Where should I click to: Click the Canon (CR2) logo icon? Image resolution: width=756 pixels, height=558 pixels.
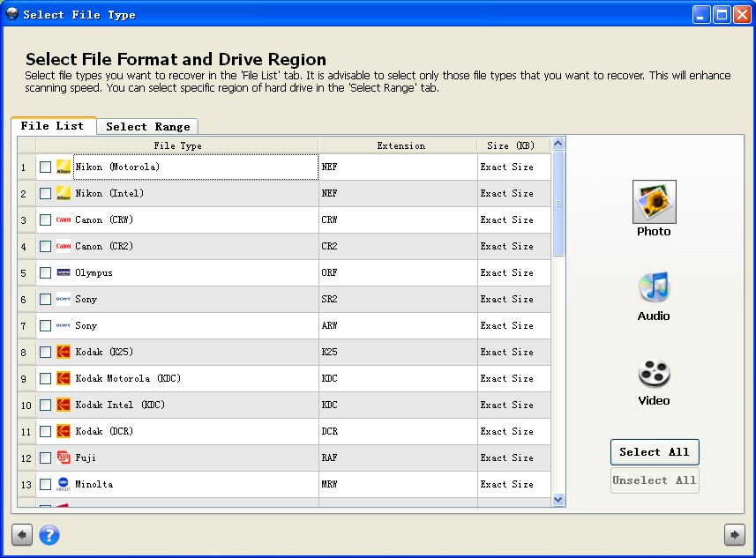point(64,246)
